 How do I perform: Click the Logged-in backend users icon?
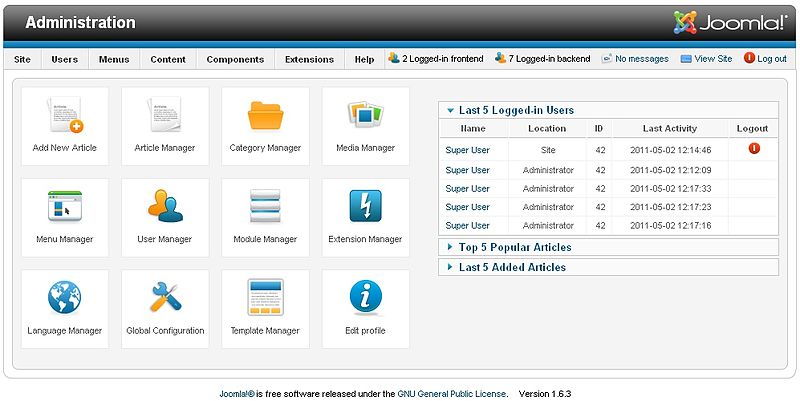coord(500,58)
